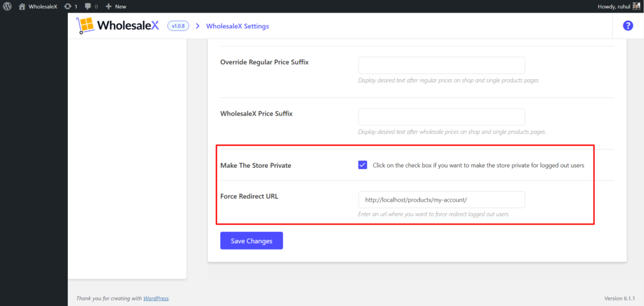Focus the WholesaleX Price Suffix field

coord(441,117)
